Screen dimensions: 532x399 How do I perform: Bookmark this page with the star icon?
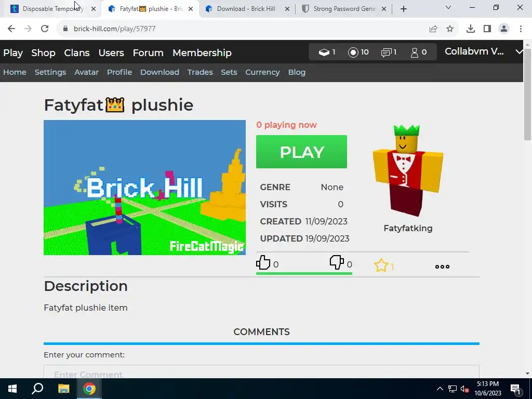450,29
